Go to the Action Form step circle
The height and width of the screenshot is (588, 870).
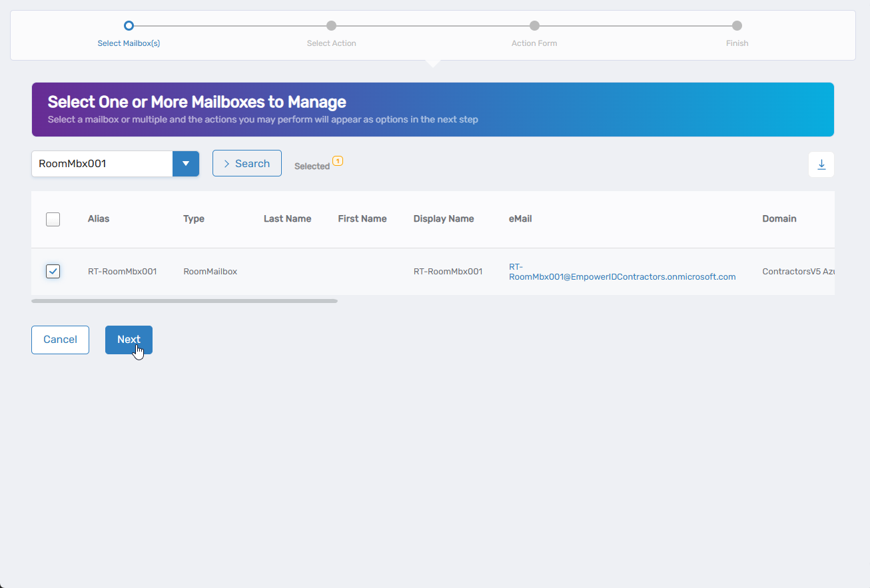[534, 26]
